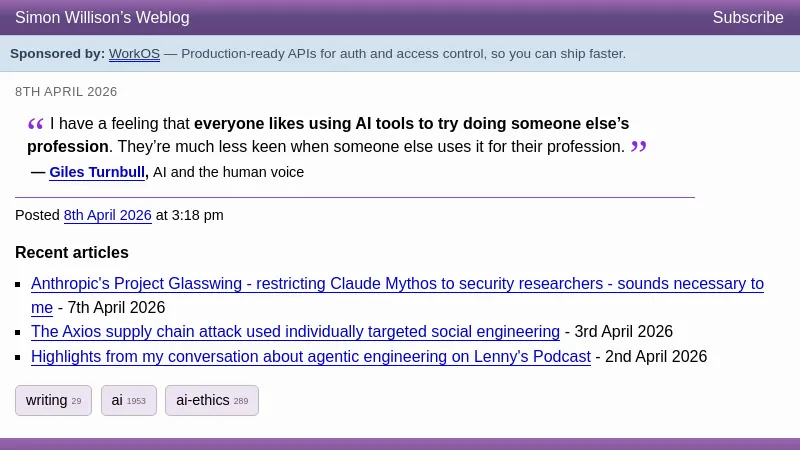
Task: Click bullet marker beside the Axios article
Action: [19, 333]
